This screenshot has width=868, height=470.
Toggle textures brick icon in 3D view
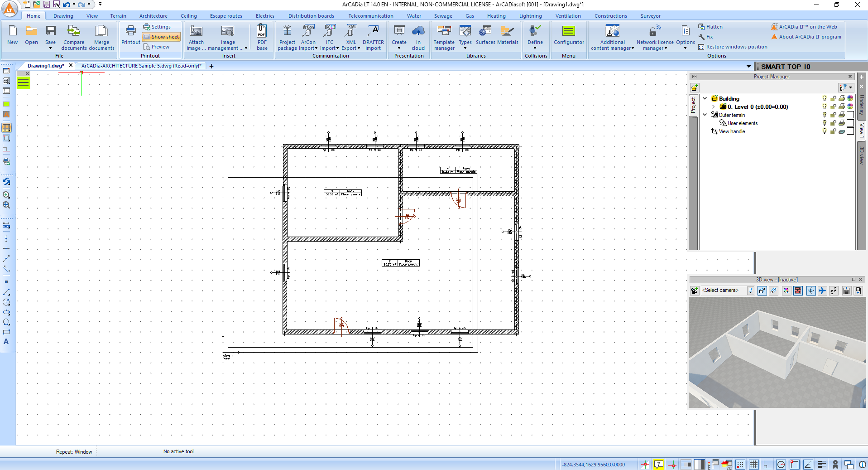pyautogui.click(x=798, y=291)
